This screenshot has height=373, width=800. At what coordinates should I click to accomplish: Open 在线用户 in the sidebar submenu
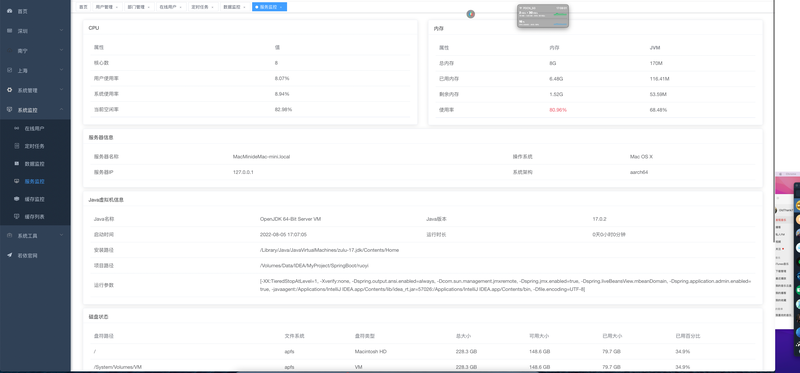point(35,129)
